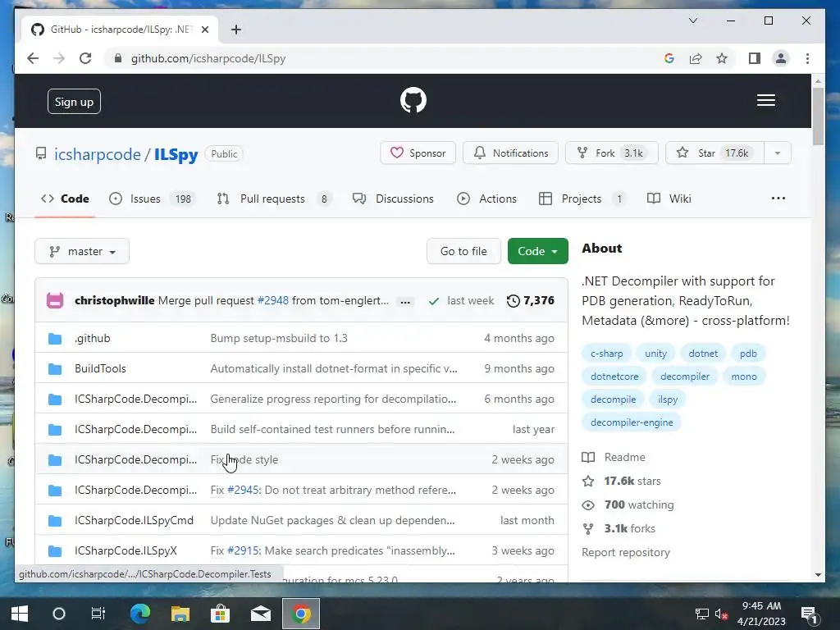Click the Readme book icon
840x630 pixels.
[588, 458]
